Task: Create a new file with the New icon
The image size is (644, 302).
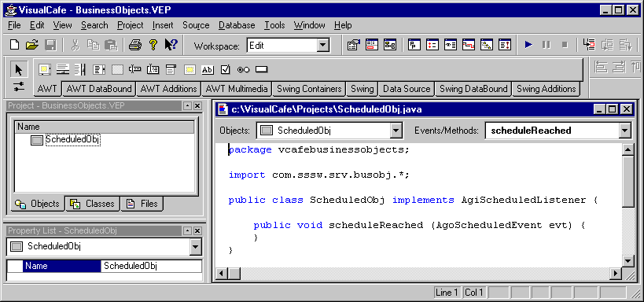Action: [14, 45]
